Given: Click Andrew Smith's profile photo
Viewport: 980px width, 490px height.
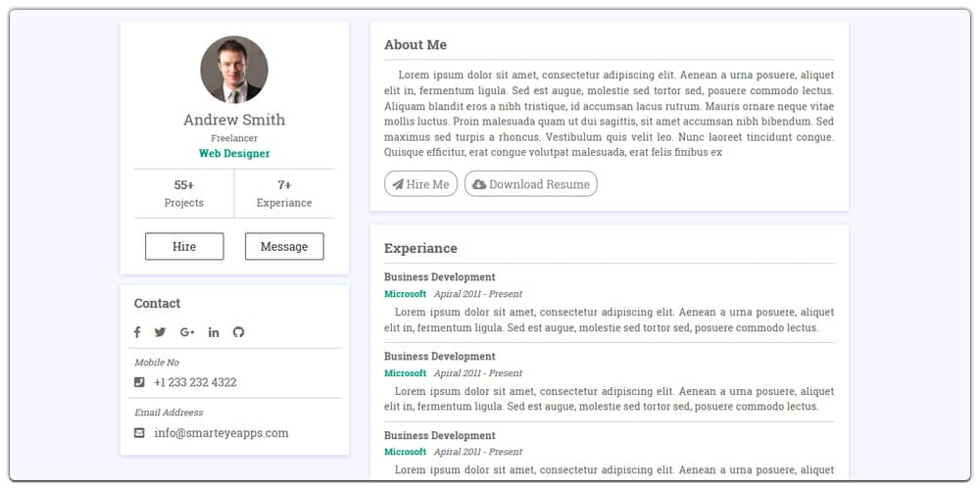Looking at the screenshot, I should 234,70.
